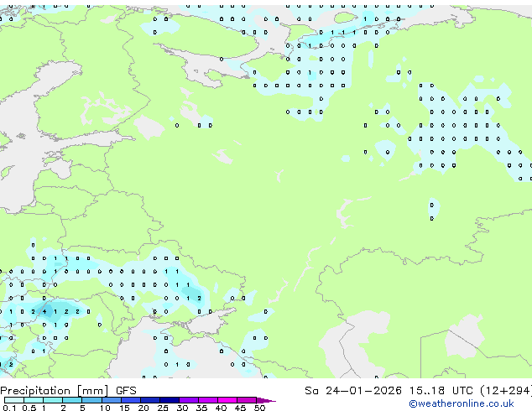Click the legend label '15'
Image resolution: width=532 pixels, height=411 pixels.
[x=124, y=408]
